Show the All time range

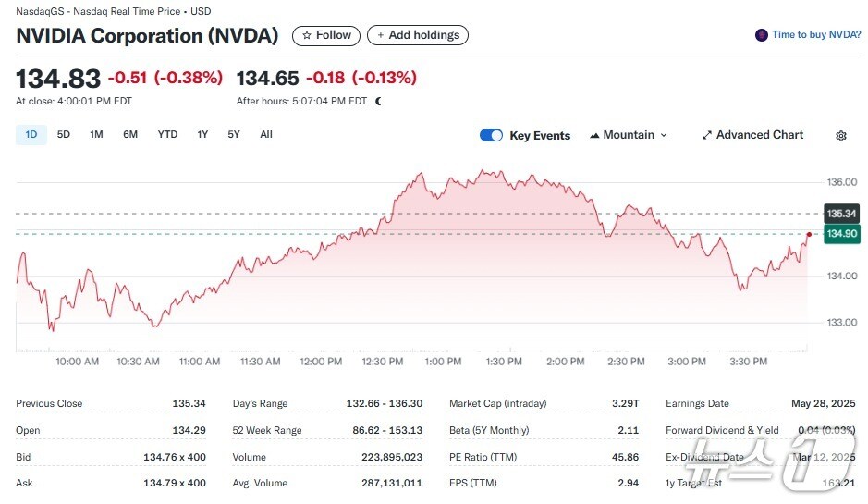click(266, 135)
